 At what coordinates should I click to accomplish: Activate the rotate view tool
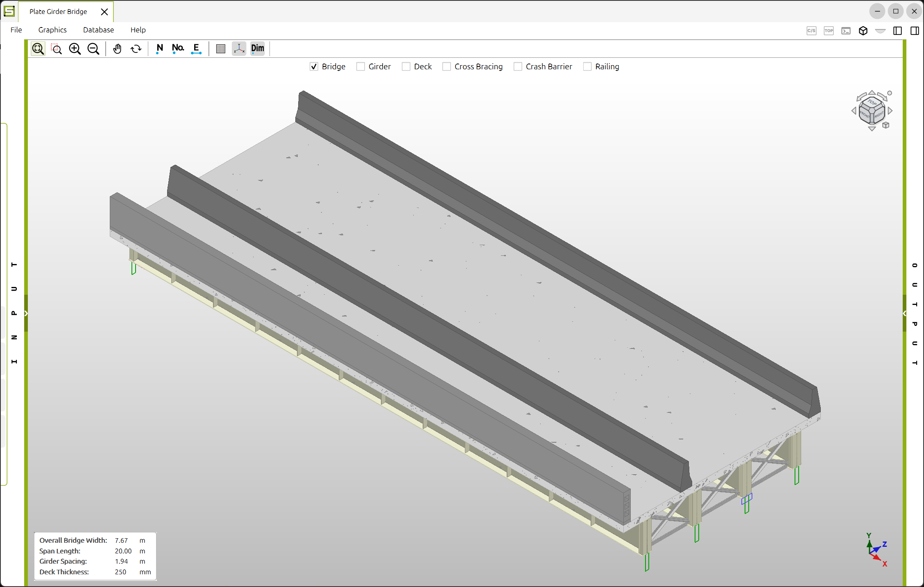tap(136, 49)
